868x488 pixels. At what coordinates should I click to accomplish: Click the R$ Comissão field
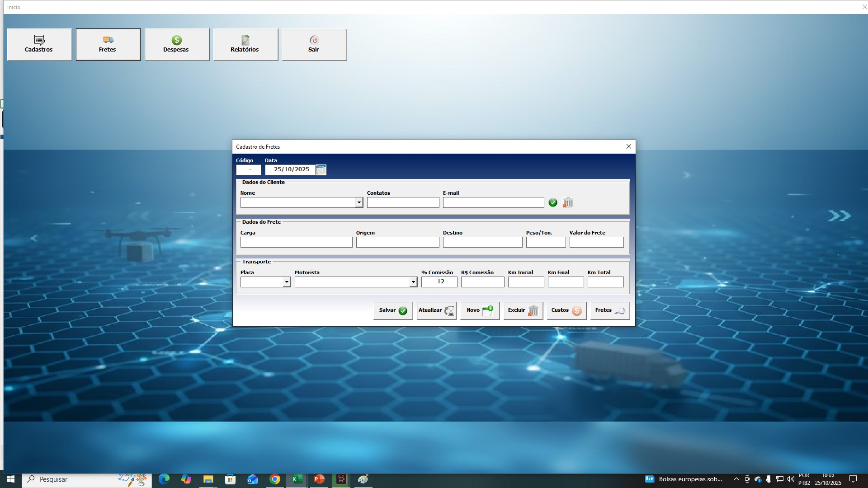coord(482,282)
